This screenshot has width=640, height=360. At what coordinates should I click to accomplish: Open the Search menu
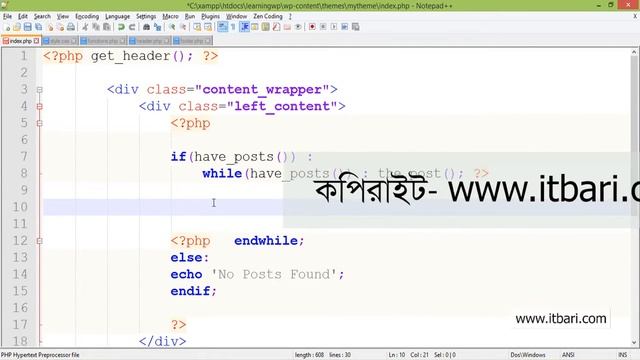(x=42, y=16)
